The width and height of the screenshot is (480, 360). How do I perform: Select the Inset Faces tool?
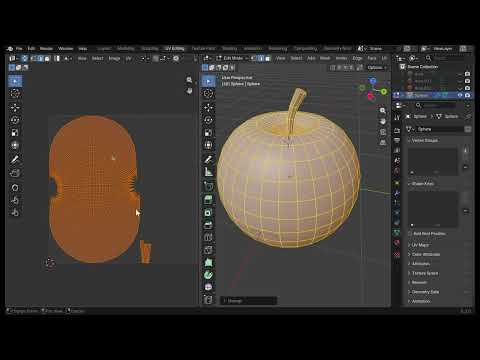[208, 213]
